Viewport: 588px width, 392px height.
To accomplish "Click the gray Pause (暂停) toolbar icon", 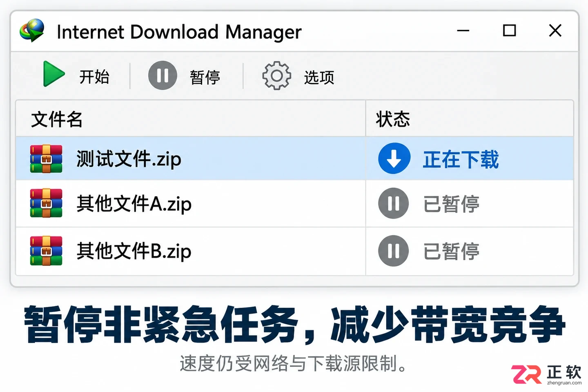I will pos(163,76).
